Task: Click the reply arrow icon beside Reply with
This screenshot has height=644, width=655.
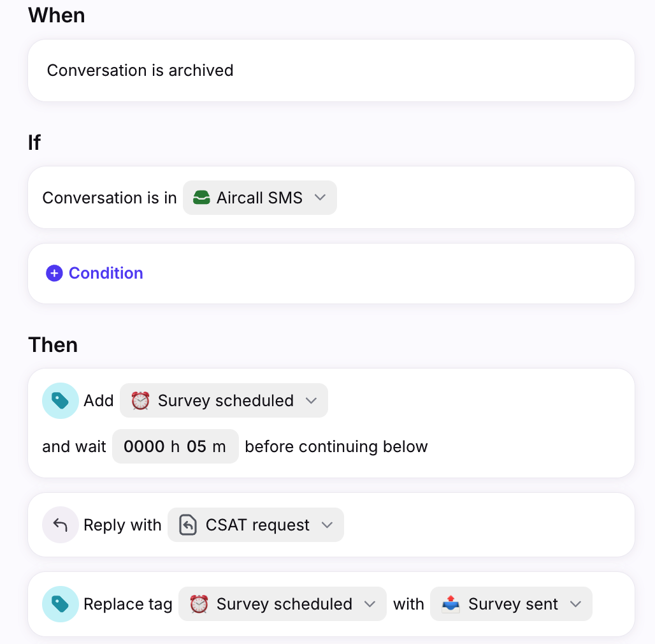Action: [x=61, y=525]
